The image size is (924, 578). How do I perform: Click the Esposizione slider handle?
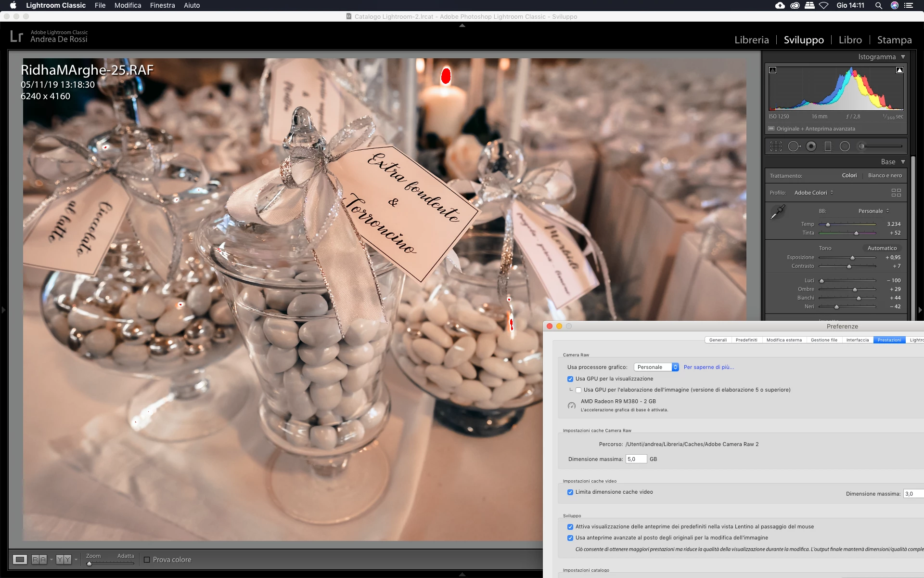click(x=852, y=258)
